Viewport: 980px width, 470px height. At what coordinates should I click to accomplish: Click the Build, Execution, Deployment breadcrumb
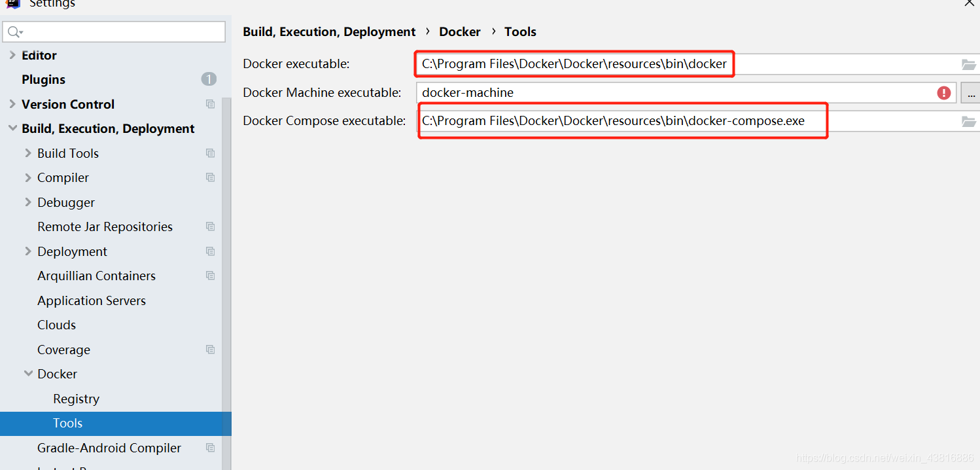click(329, 31)
